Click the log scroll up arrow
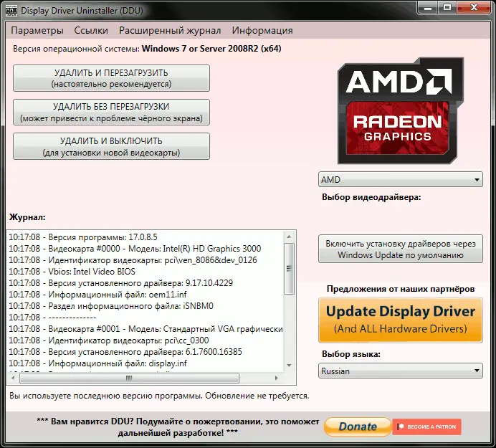 click(x=289, y=237)
